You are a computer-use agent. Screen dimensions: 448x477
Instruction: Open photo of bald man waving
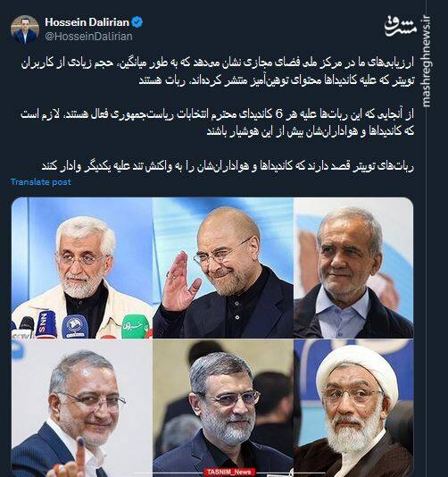[223, 268]
